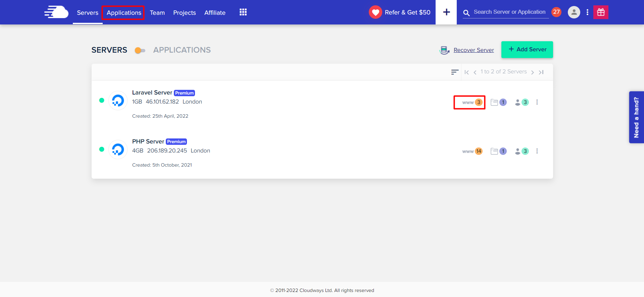Click Laravel Server DigitalOcean logo
This screenshot has height=297, width=644.
click(118, 100)
